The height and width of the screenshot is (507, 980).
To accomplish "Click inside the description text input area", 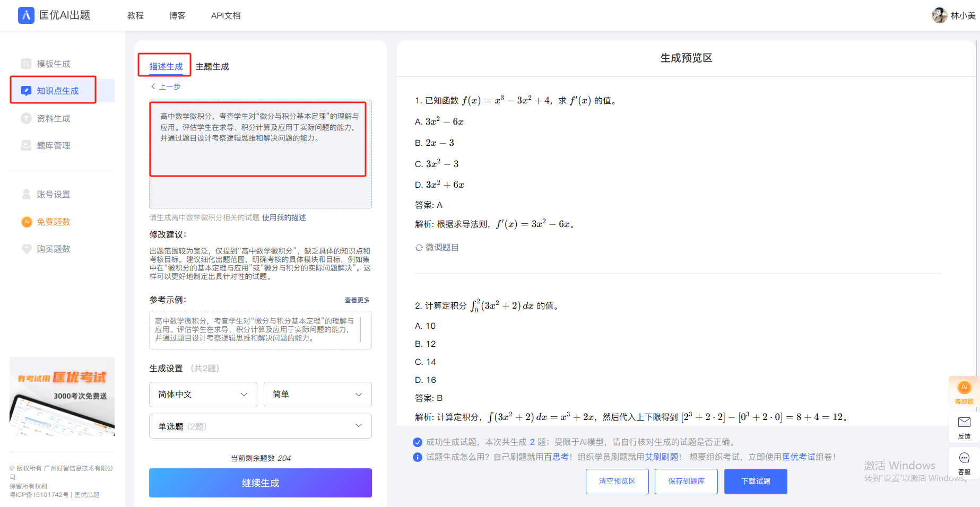I will pyautogui.click(x=261, y=154).
